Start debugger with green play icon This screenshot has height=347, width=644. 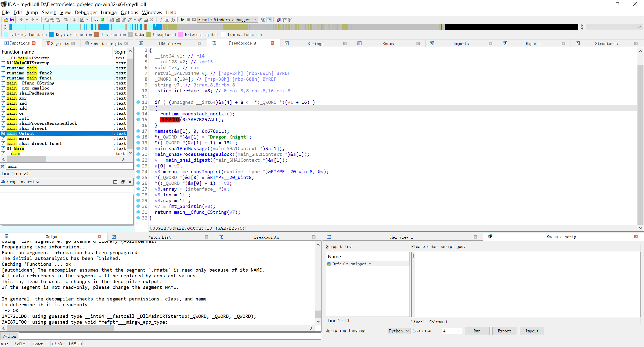[x=183, y=20]
